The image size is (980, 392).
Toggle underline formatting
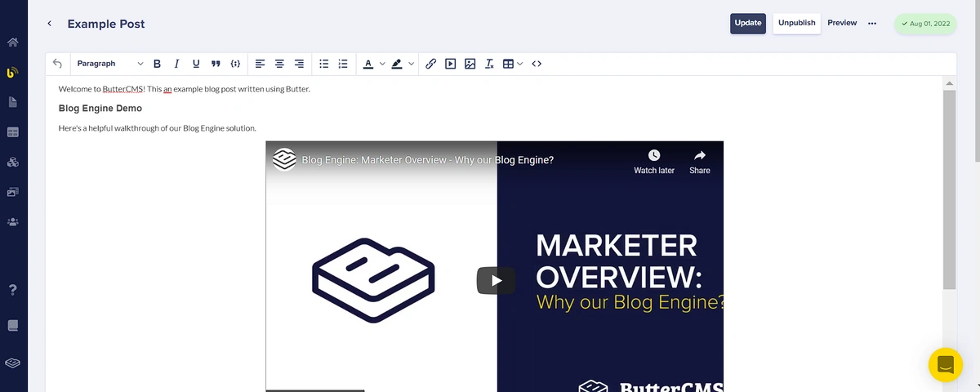[196, 64]
